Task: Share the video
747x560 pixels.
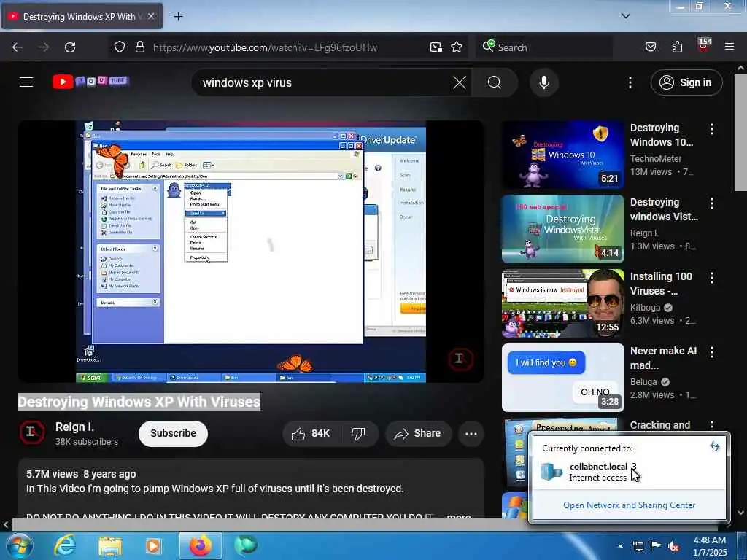Action: coord(418,433)
